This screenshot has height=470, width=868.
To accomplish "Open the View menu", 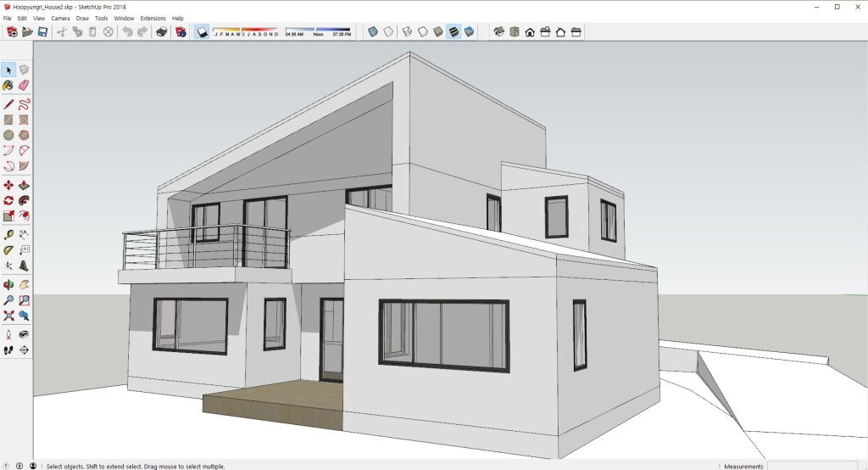I will click(39, 19).
